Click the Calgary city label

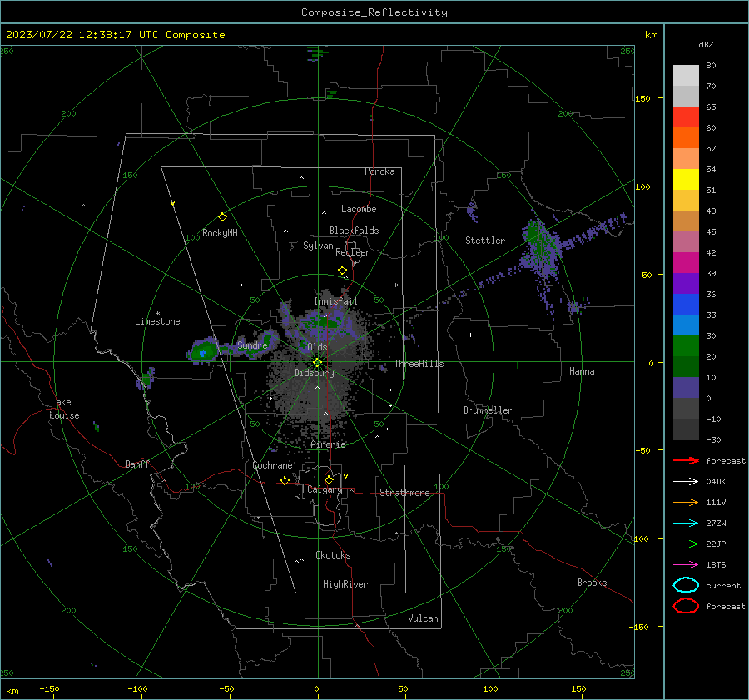pos(325,489)
